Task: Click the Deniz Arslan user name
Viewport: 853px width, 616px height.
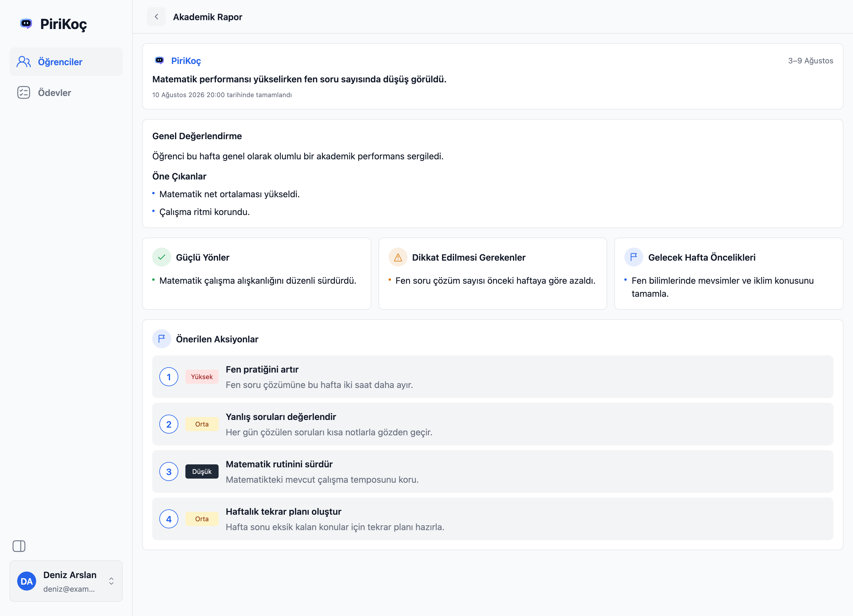Action: pos(70,575)
